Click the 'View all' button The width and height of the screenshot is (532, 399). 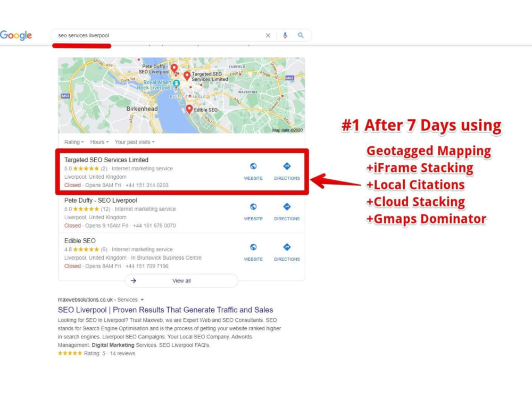tap(181, 280)
